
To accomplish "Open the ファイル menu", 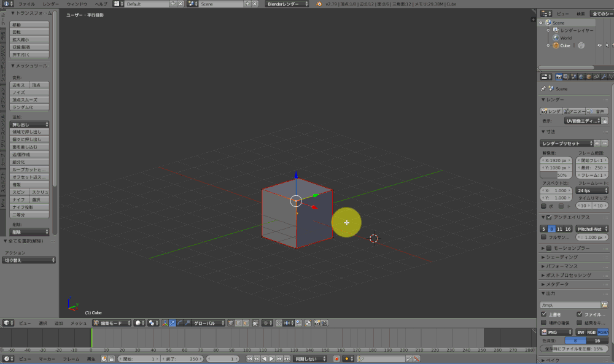I will click(x=27, y=3).
